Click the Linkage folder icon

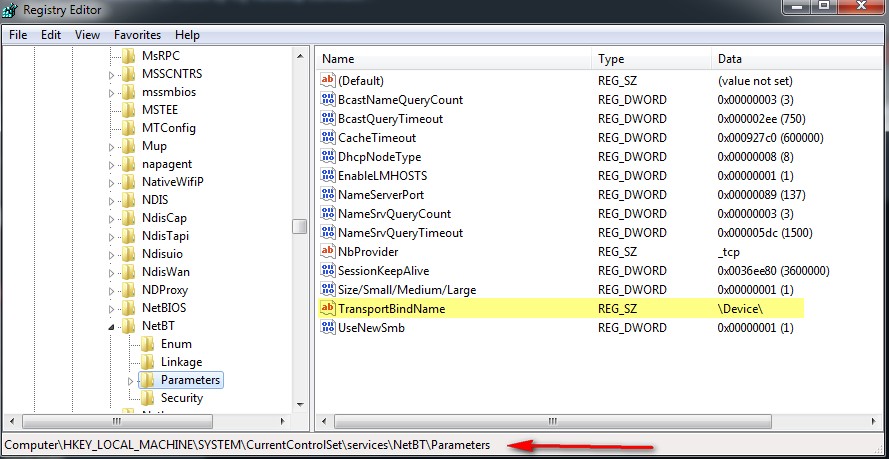pyautogui.click(x=147, y=362)
